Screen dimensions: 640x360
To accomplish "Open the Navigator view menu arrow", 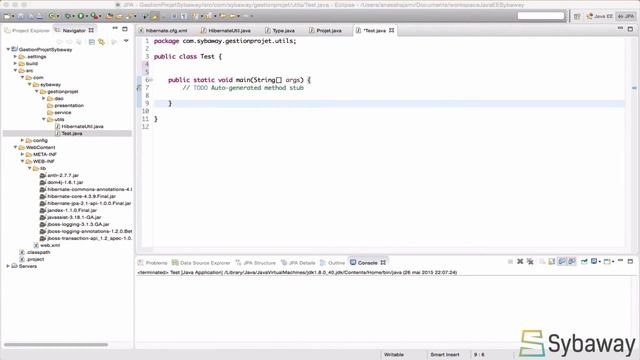I will pos(126,41).
